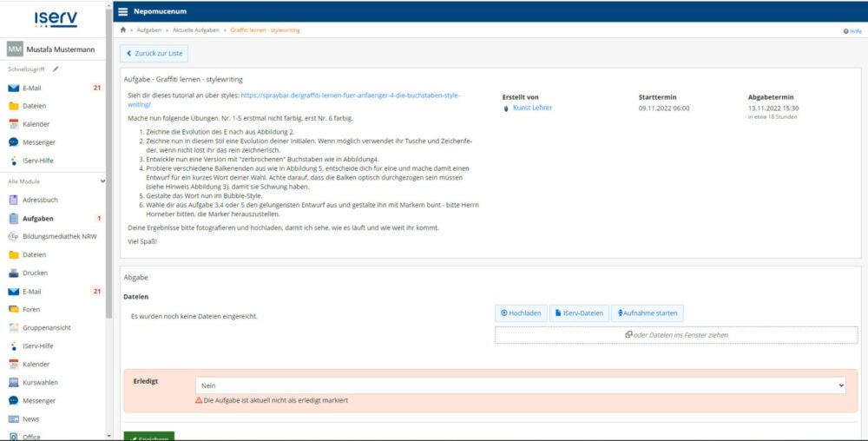Click Aufnahme starten button
The image size is (868, 441).
[648, 313]
